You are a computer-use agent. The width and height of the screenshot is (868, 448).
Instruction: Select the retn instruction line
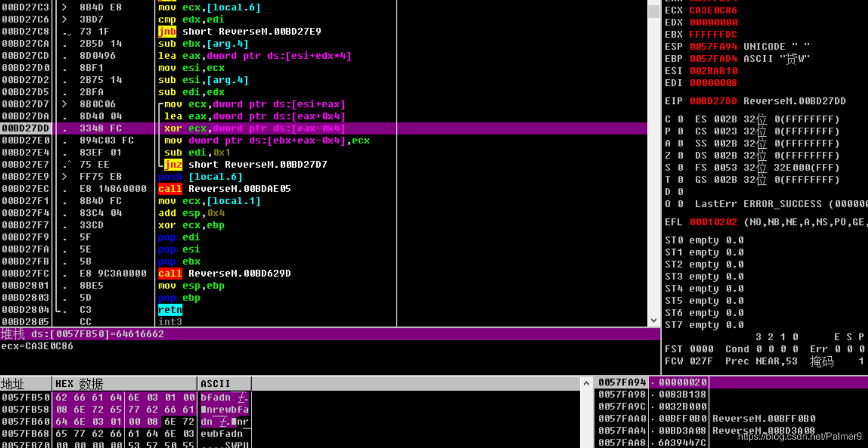point(170,310)
